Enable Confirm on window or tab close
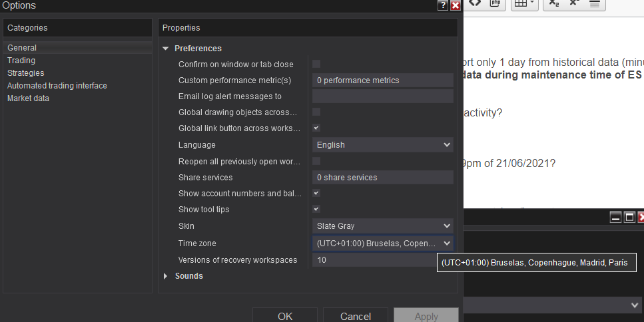Viewport: 644px width, 322px height. (316, 64)
